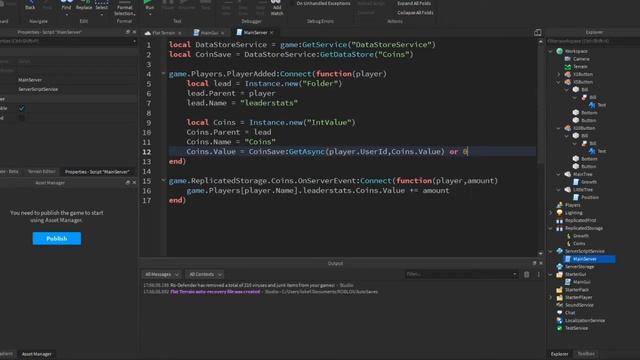Select the Coins RemoteEvent in ReplicatedStorage
This screenshot has width=640, height=360.
point(578,244)
